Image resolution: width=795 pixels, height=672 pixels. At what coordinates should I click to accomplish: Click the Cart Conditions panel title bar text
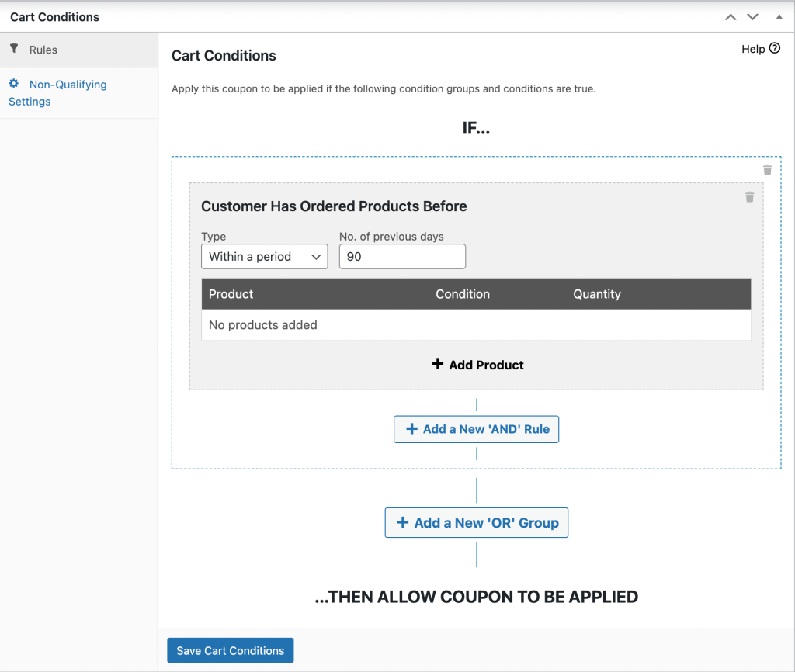point(55,17)
